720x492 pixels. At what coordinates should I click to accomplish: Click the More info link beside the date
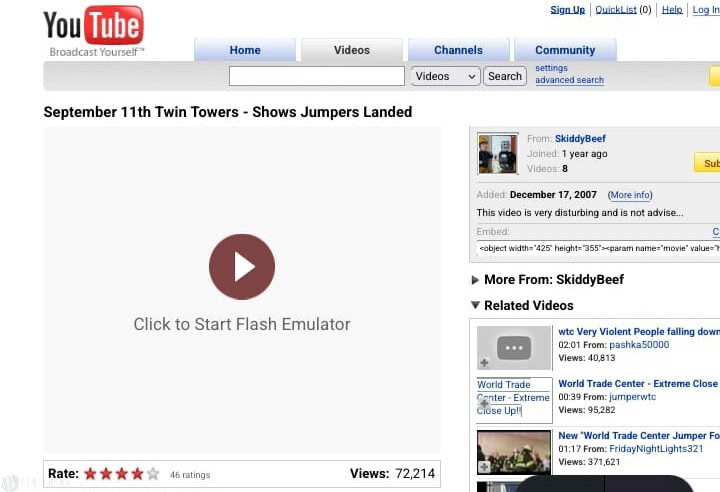630,195
